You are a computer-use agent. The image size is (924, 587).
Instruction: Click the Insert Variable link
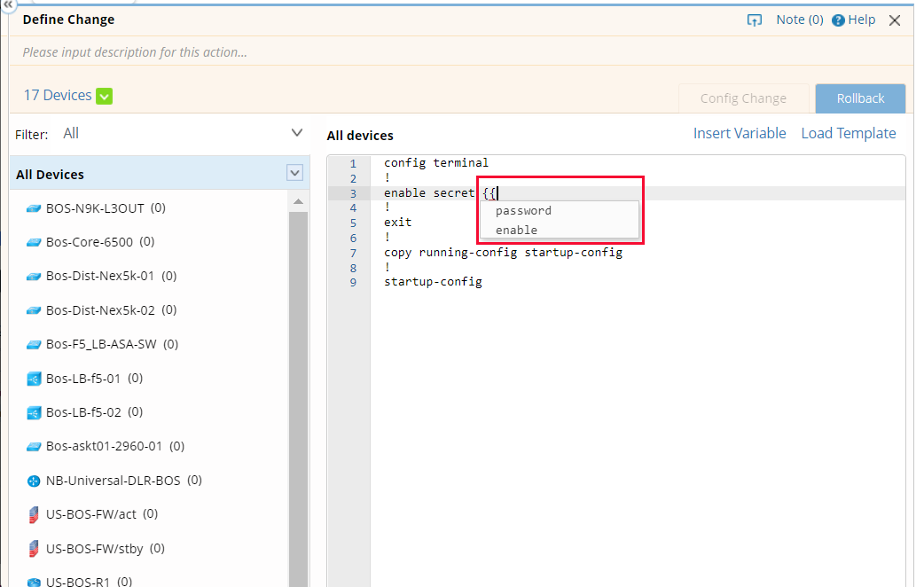[x=740, y=133]
